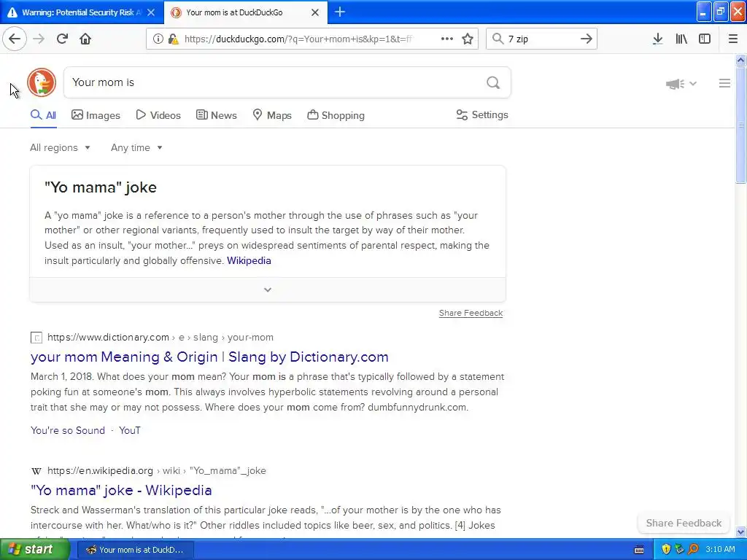Follow the Wikipedia link in the info box
747x560 pixels.
[249, 260]
